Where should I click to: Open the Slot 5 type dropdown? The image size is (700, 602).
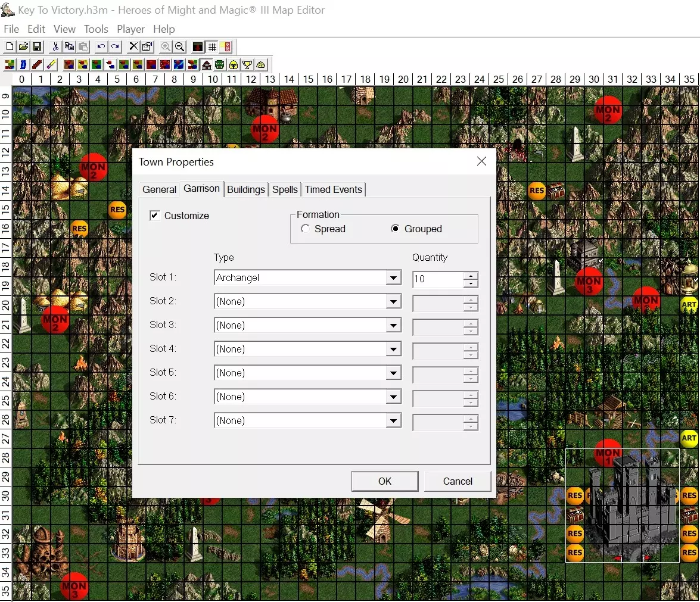tap(393, 373)
